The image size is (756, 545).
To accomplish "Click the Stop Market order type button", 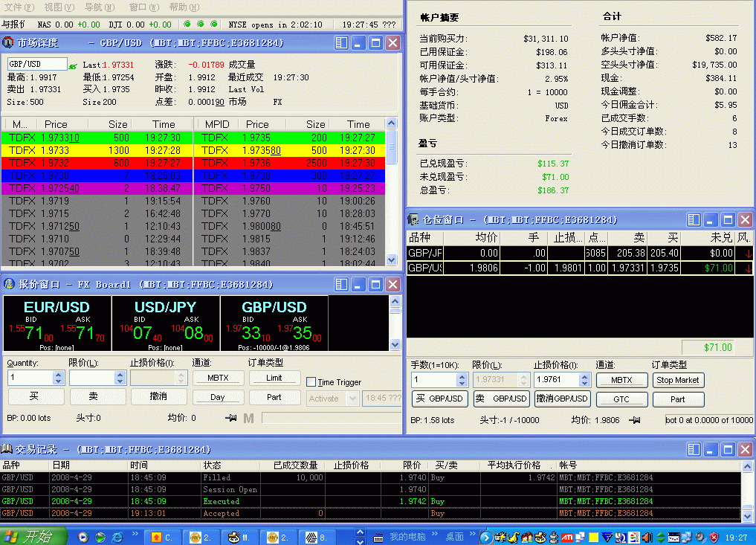I will pyautogui.click(x=678, y=380).
